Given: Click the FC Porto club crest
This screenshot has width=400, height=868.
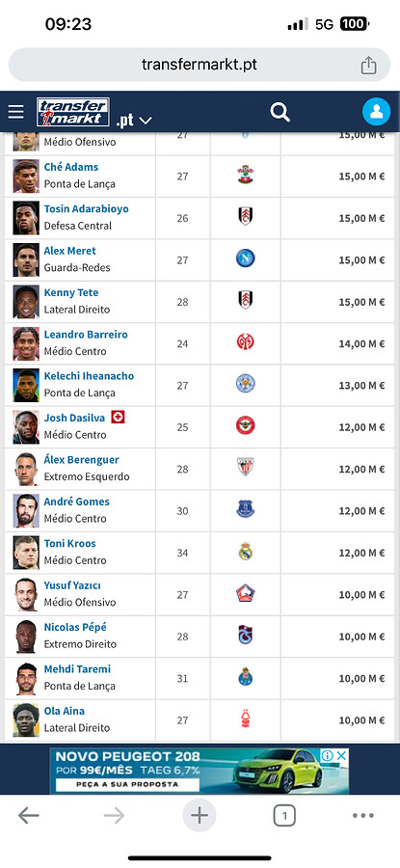Looking at the screenshot, I should [246, 677].
